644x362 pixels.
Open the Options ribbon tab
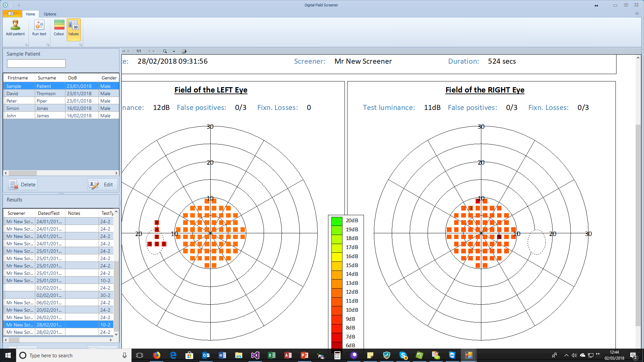(50, 14)
